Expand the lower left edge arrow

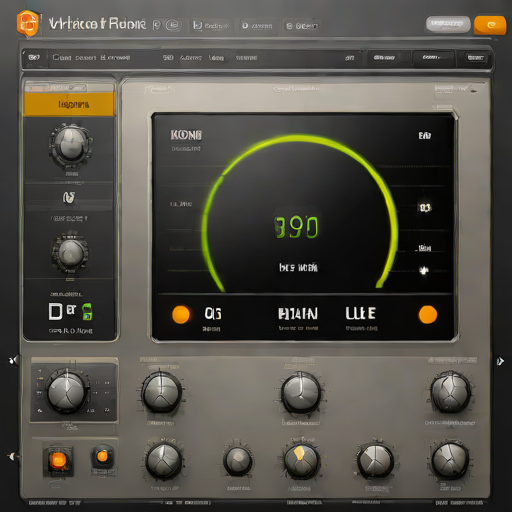pyautogui.click(x=12, y=456)
